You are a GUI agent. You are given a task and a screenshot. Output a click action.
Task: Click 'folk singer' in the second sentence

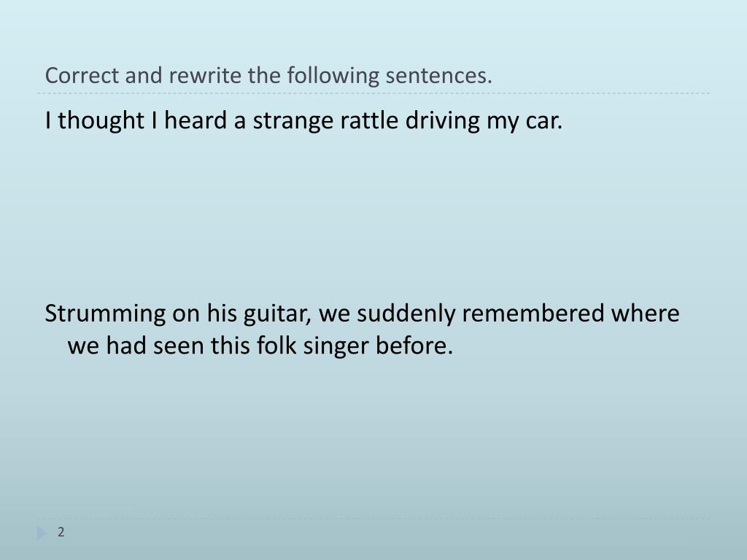[312, 346]
